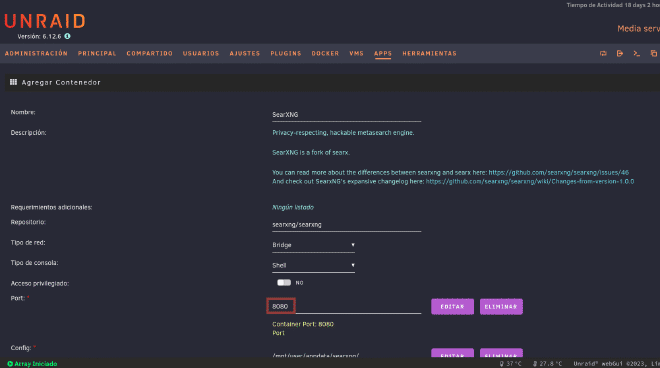
Task: Open the searxng issues/46 GitHub link
Action: pos(559,173)
